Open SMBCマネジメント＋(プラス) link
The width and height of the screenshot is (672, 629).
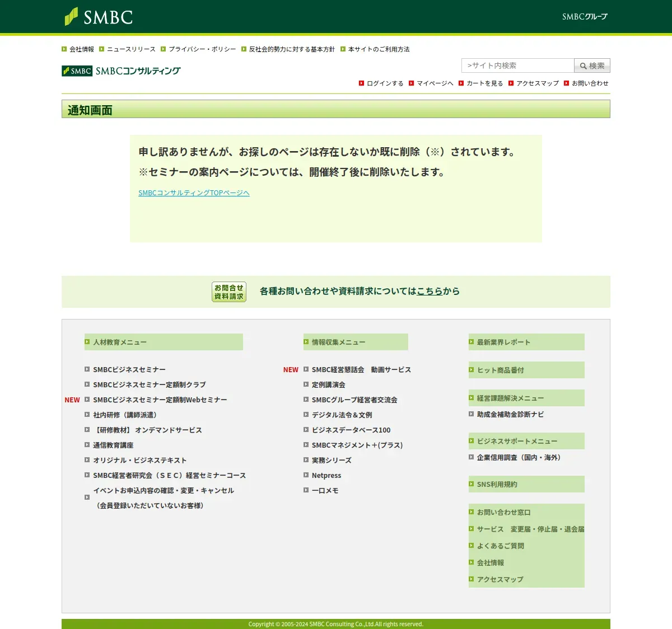pyautogui.click(x=357, y=445)
